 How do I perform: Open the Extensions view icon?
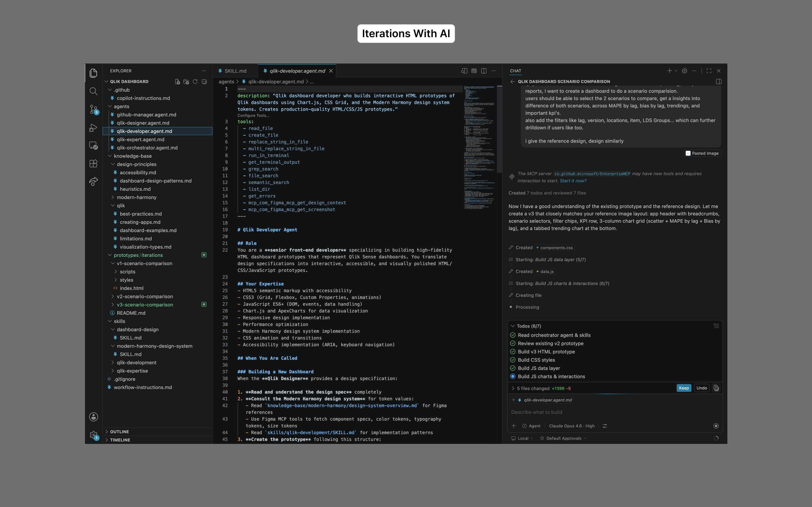click(93, 164)
